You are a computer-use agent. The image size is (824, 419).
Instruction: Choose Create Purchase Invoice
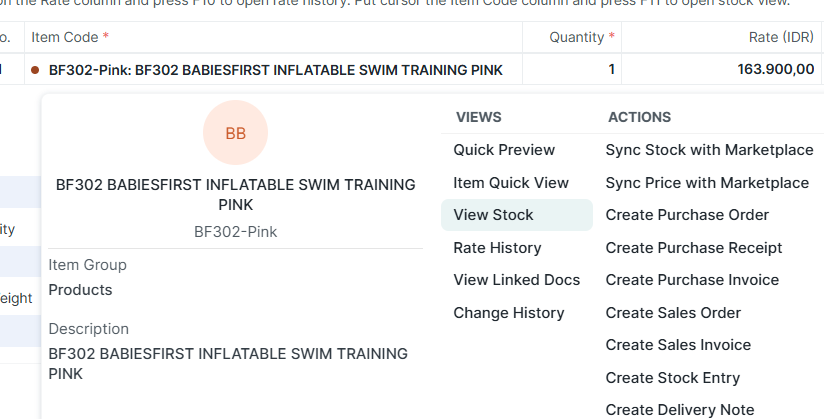pos(692,280)
